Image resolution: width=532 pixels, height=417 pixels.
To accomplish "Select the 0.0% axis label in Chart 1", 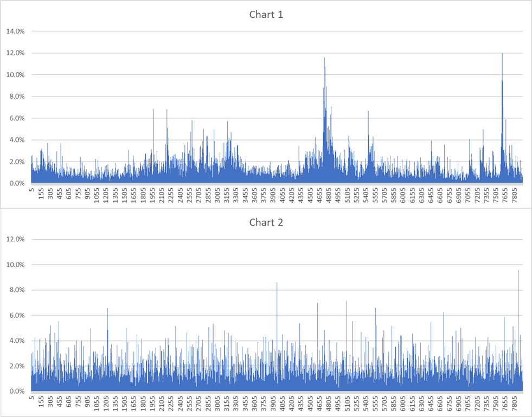I will point(16,184).
